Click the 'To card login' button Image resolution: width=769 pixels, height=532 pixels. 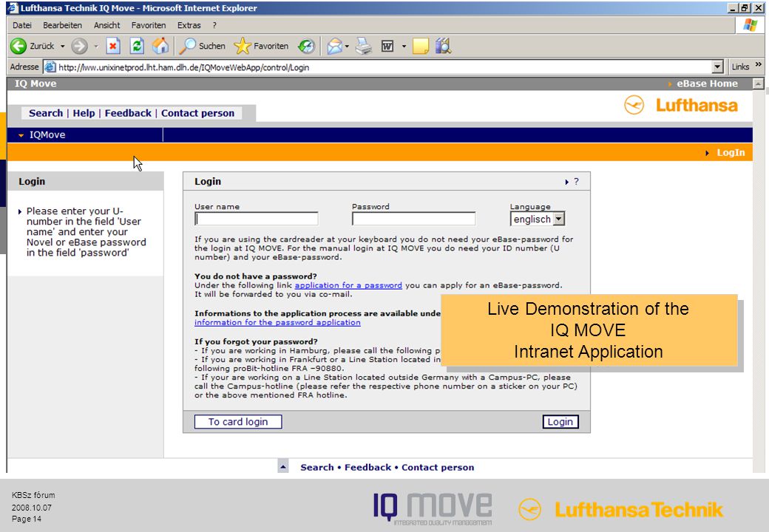(238, 422)
